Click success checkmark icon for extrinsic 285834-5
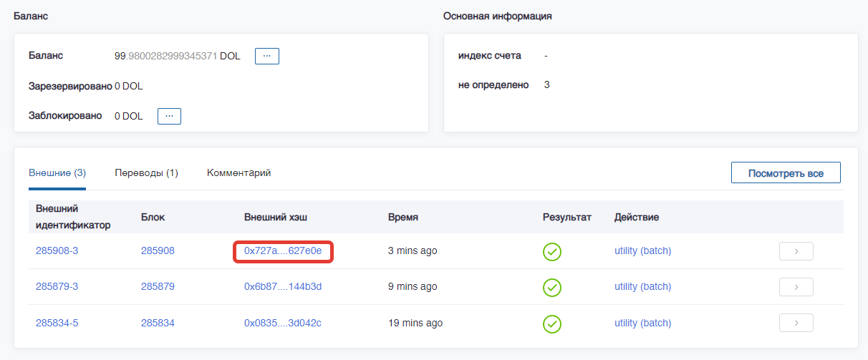 coord(551,323)
